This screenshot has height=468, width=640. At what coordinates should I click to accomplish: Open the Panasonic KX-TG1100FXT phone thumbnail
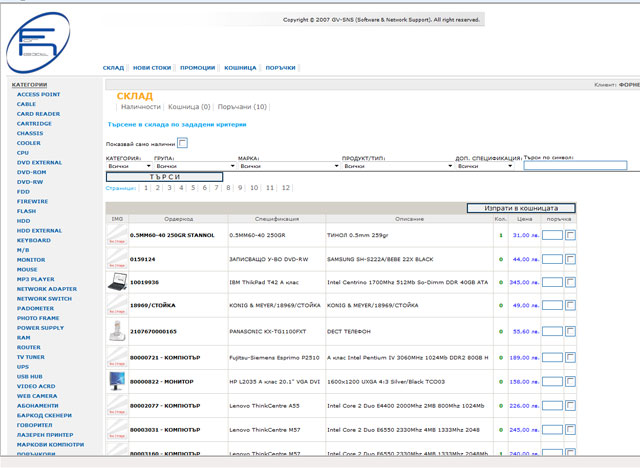tap(117, 330)
